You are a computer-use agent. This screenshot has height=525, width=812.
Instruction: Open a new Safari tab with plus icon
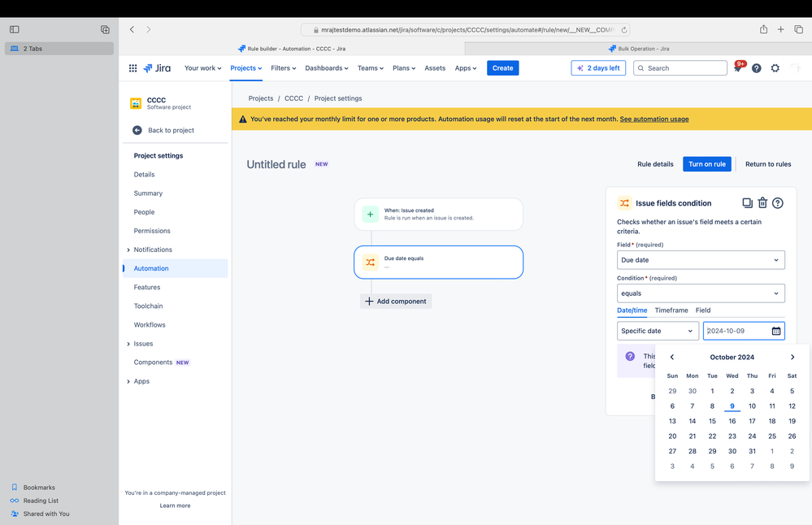pos(780,29)
